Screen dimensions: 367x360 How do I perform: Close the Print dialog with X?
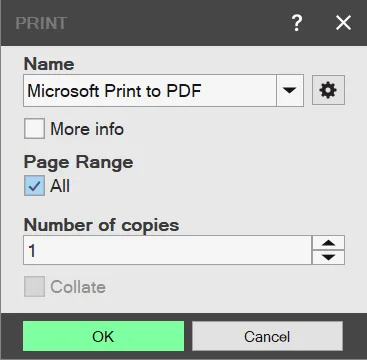pos(343,23)
